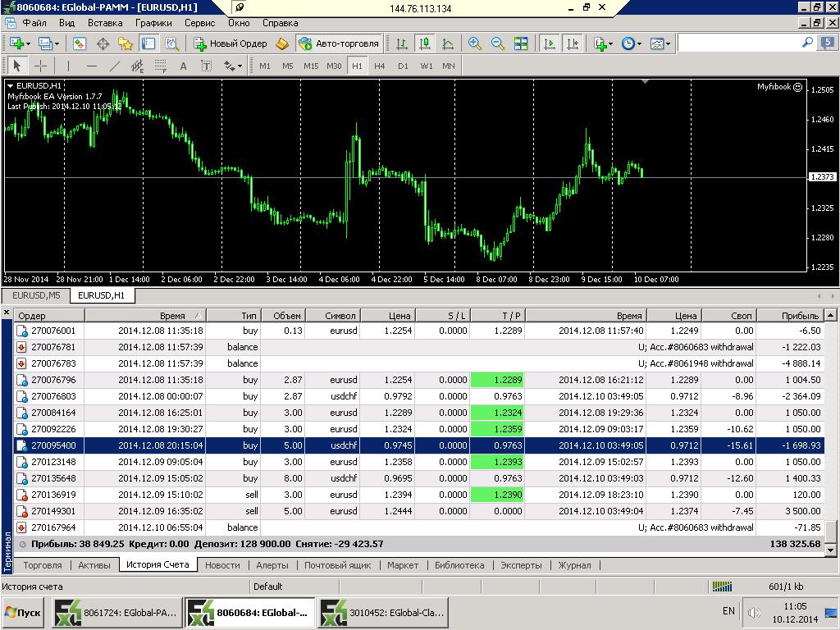Close the Terminal panel with X
The height and width of the screenshot is (630, 840).
click(7, 312)
